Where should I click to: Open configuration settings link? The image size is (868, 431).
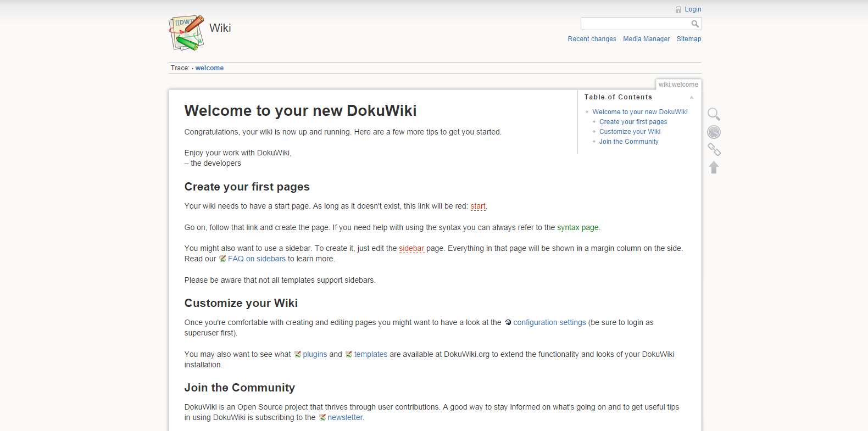pyautogui.click(x=549, y=322)
